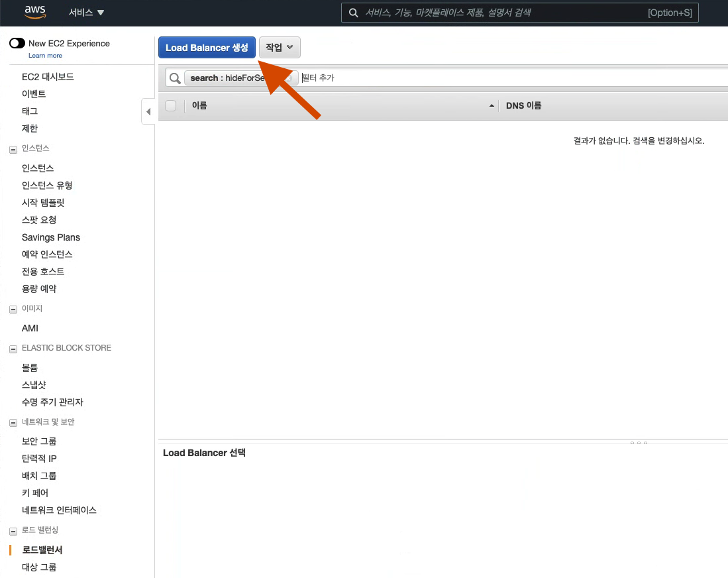Open 네트워크 인터페이스 in the sidebar

(59, 510)
